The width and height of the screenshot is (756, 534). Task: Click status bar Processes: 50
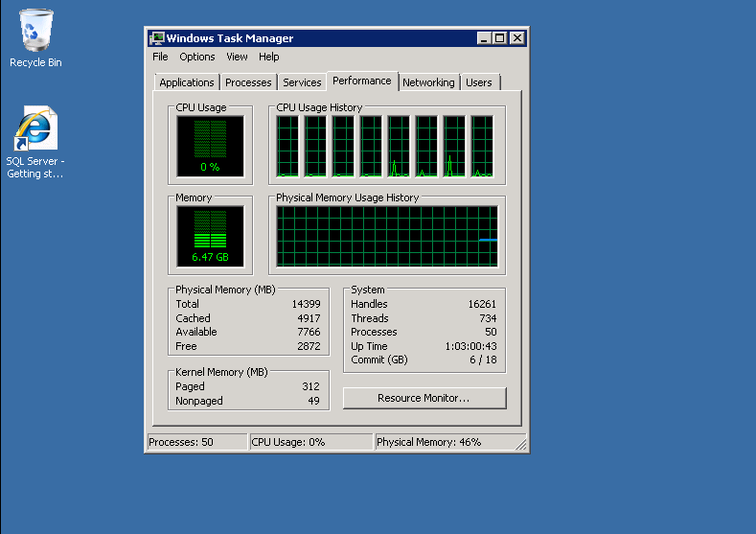click(x=196, y=442)
